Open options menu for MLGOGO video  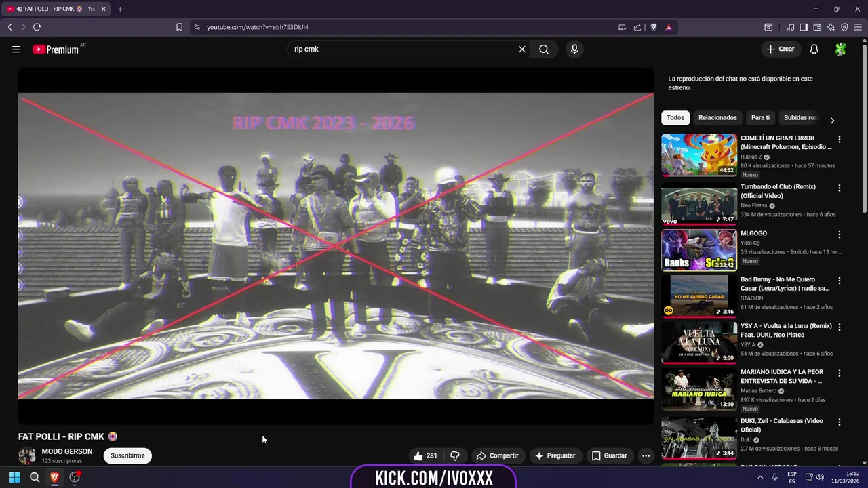840,235
